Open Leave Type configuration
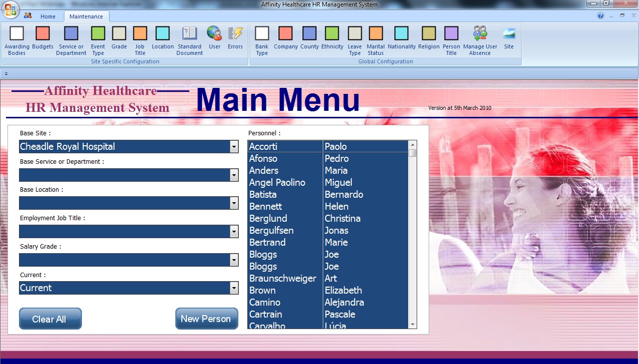The image size is (639, 364). coord(355,41)
